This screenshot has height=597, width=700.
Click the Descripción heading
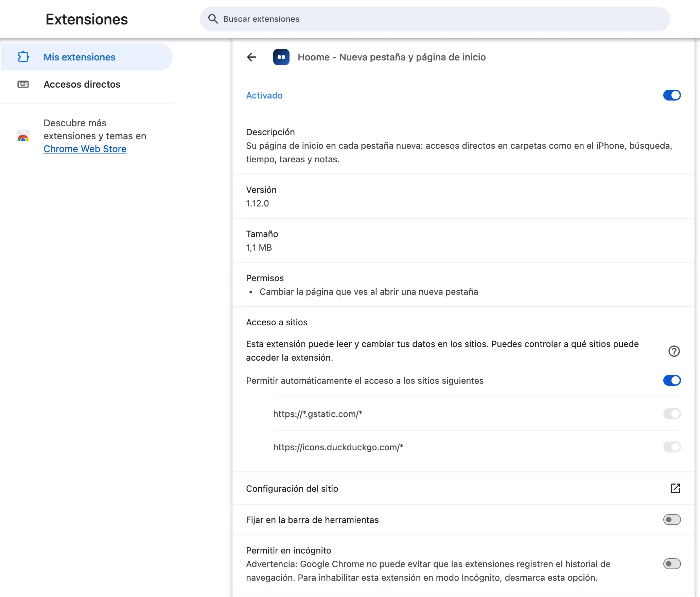pyautogui.click(x=270, y=132)
